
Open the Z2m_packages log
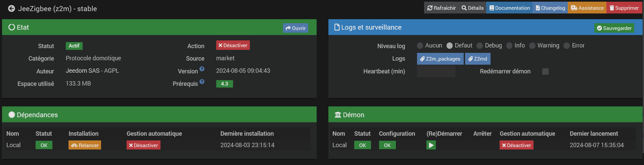tap(440, 59)
